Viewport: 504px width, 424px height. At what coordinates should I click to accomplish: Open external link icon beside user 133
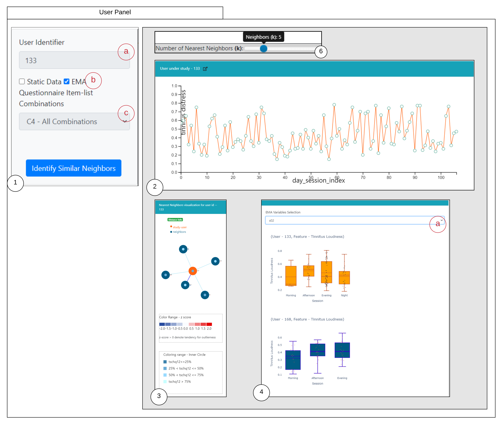pyautogui.click(x=205, y=69)
